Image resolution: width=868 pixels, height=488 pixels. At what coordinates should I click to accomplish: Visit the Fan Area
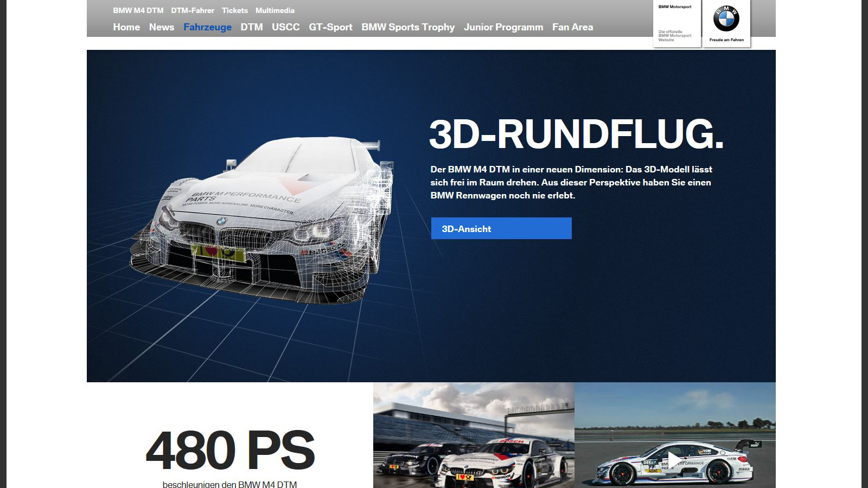pyautogui.click(x=572, y=27)
